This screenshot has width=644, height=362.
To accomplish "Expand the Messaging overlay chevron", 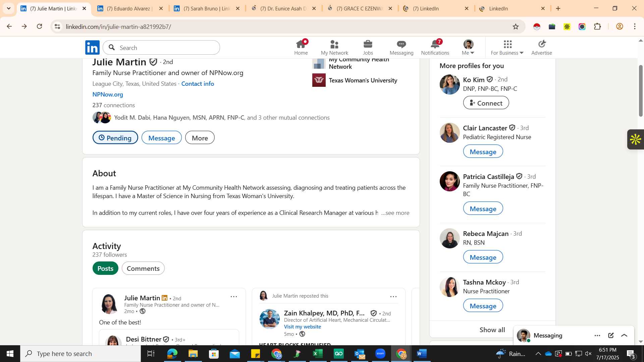I will pos(624,336).
